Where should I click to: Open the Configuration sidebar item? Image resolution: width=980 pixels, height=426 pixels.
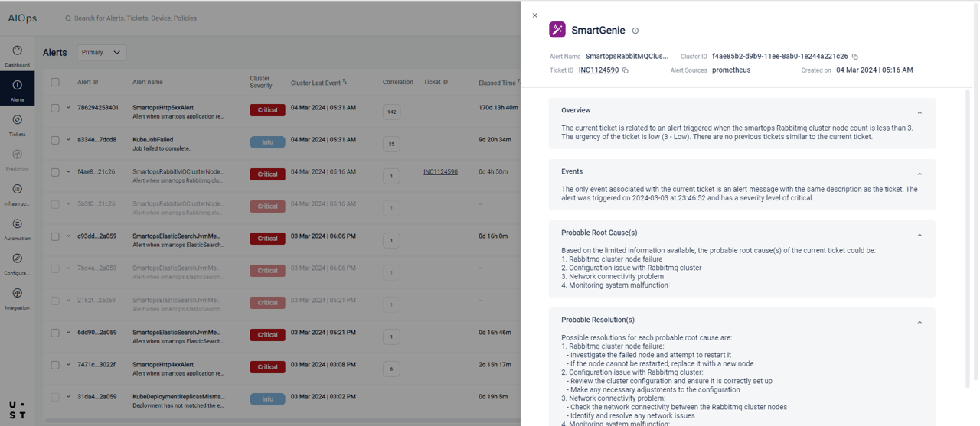click(x=17, y=263)
